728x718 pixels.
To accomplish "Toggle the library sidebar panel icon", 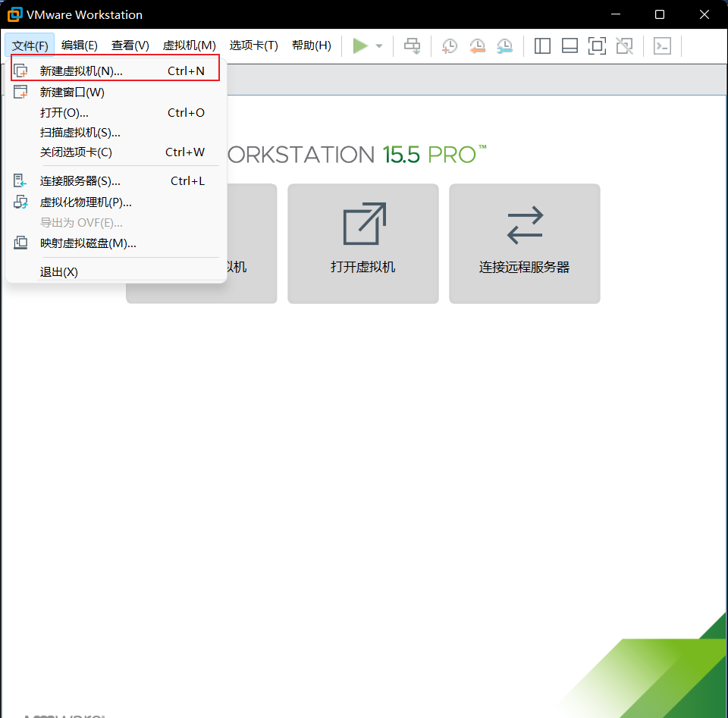I will (x=542, y=46).
